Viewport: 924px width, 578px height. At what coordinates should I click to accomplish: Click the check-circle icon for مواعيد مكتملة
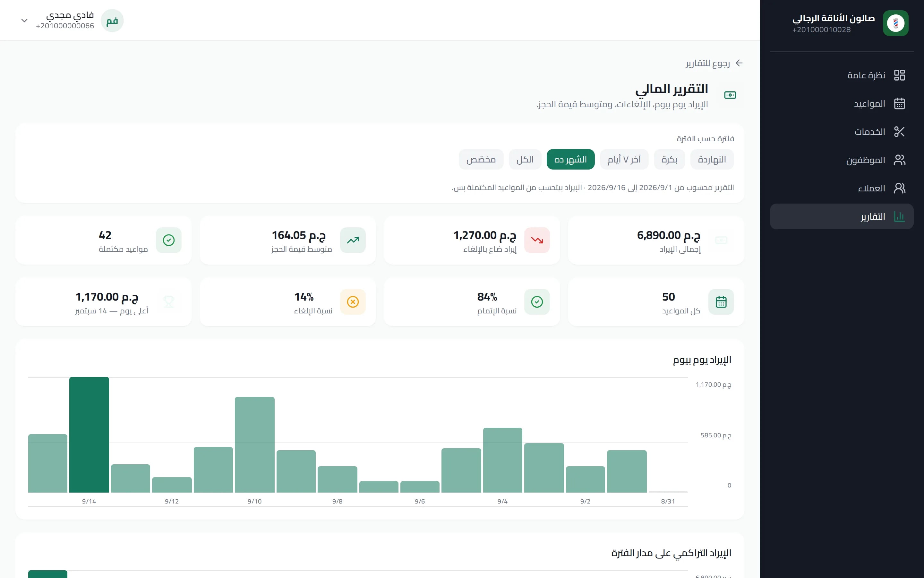tap(169, 240)
